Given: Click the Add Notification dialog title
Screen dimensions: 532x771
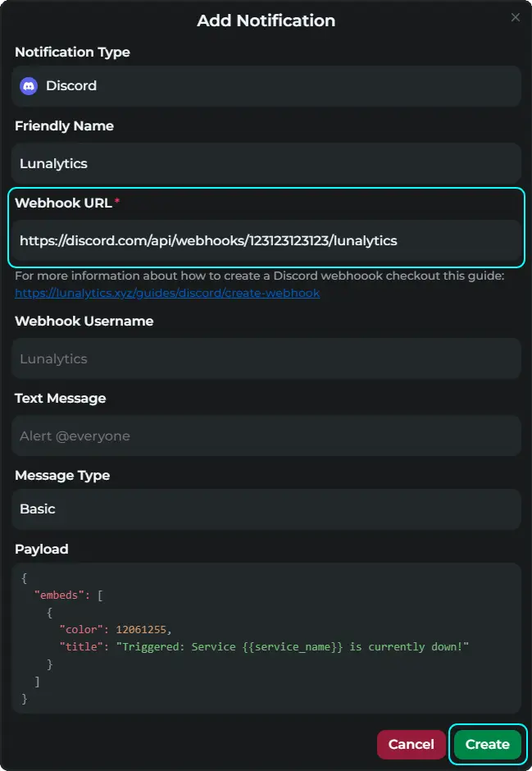Looking at the screenshot, I should pyautogui.click(x=266, y=21).
